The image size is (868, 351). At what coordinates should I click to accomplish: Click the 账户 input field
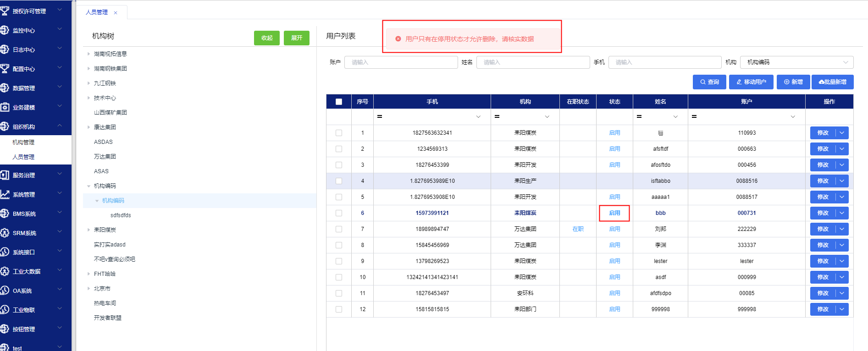tap(401, 62)
